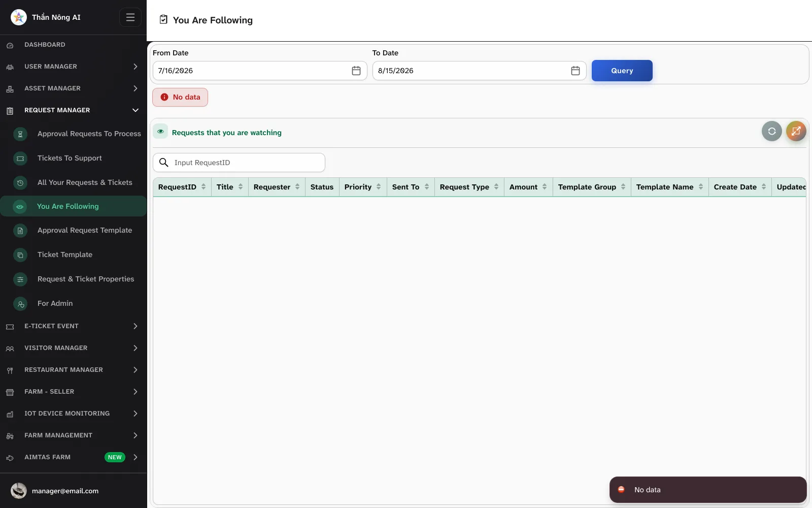
Task: Click the Asset Manager icon
Action: coord(10,89)
